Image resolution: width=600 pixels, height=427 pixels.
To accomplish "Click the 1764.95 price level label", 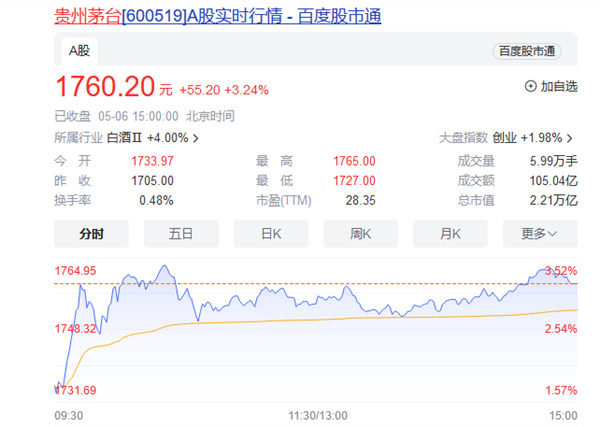I will click(76, 271).
